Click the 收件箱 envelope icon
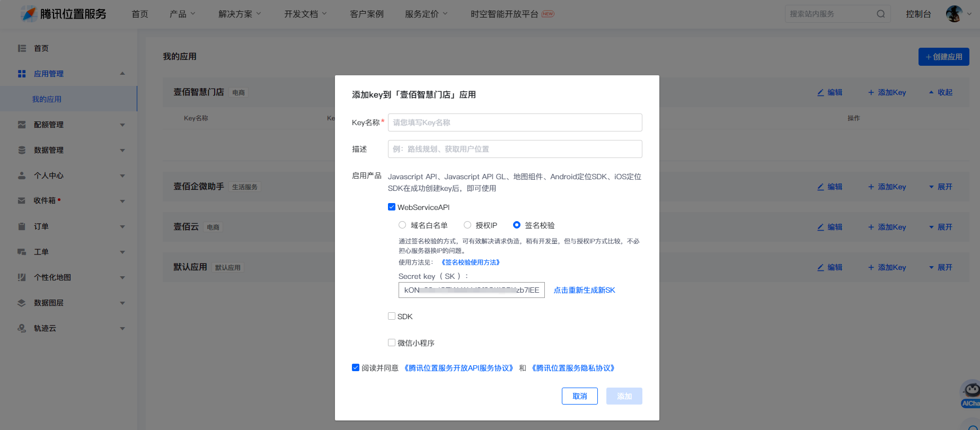Viewport: 980px width, 430px height. point(22,200)
